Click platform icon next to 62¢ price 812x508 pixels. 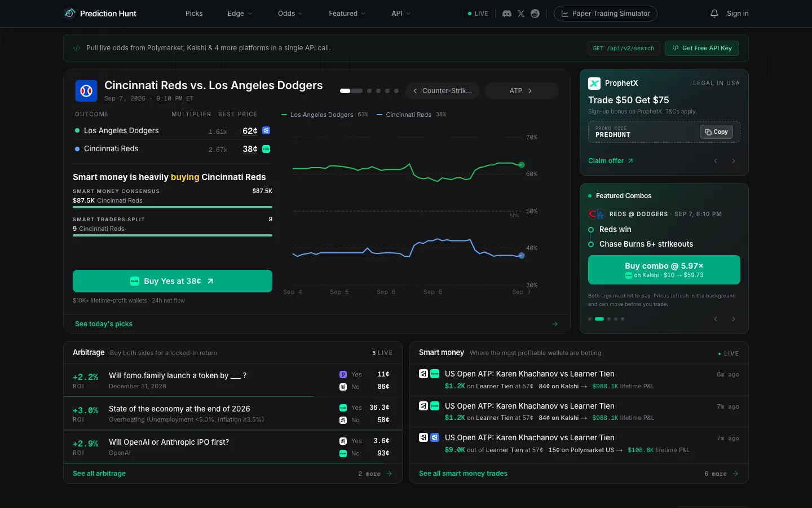[x=266, y=130]
